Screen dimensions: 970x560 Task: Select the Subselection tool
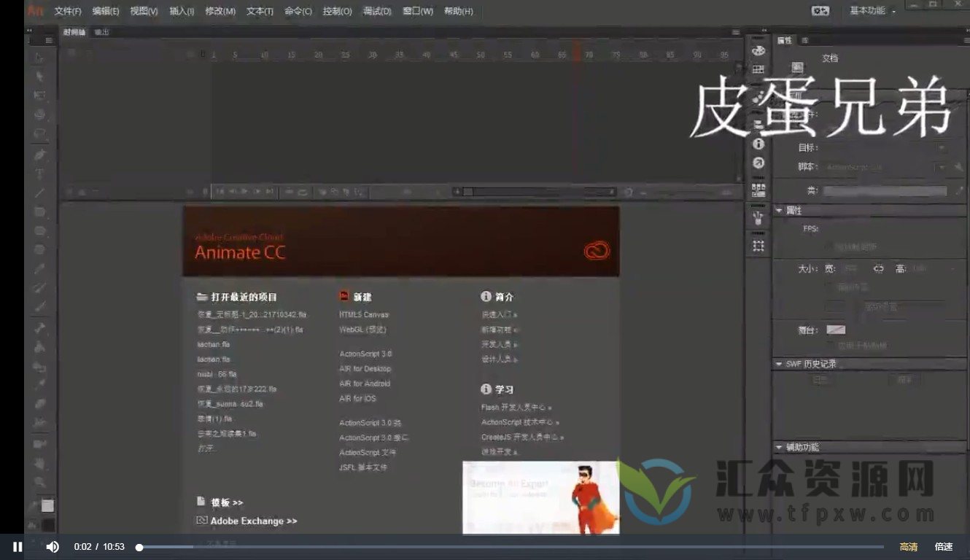tap(40, 76)
